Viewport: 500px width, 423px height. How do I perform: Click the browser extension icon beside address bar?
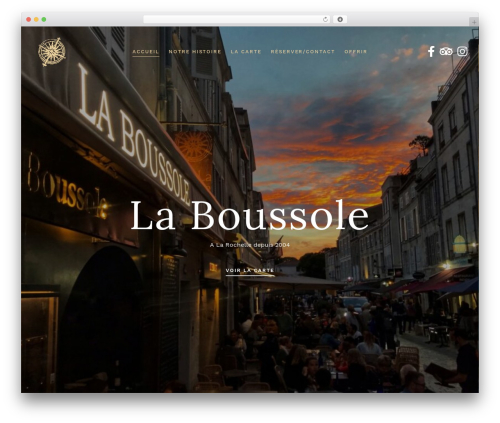click(340, 19)
